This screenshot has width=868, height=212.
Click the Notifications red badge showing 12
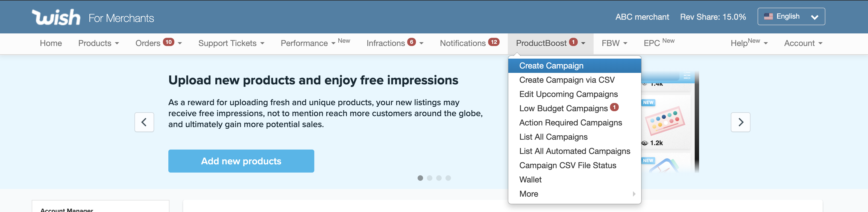pyautogui.click(x=494, y=42)
